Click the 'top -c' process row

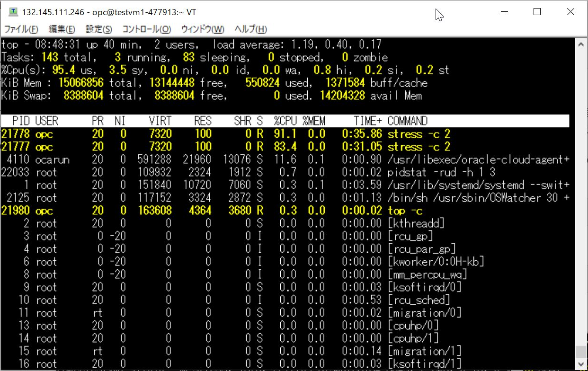284,211
